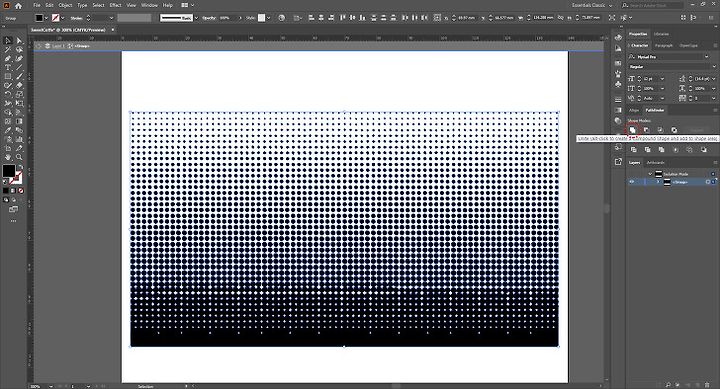The width and height of the screenshot is (720, 389).
Task: Click the stroke color swatch in control bar
Action: [x=56, y=18]
